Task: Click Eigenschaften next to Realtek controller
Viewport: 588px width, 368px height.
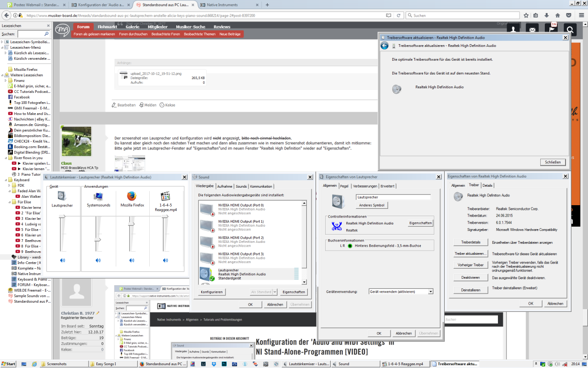Action: pos(420,223)
